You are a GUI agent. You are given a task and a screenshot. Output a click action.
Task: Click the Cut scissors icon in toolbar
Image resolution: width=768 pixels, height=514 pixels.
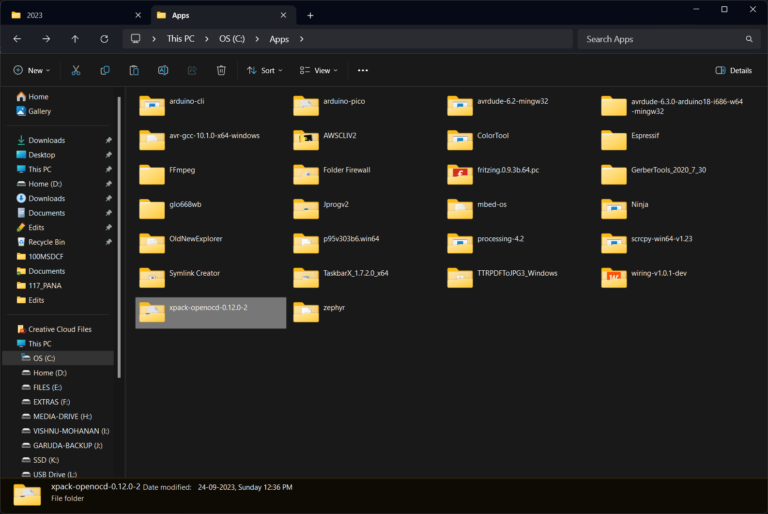click(x=76, y=71)
